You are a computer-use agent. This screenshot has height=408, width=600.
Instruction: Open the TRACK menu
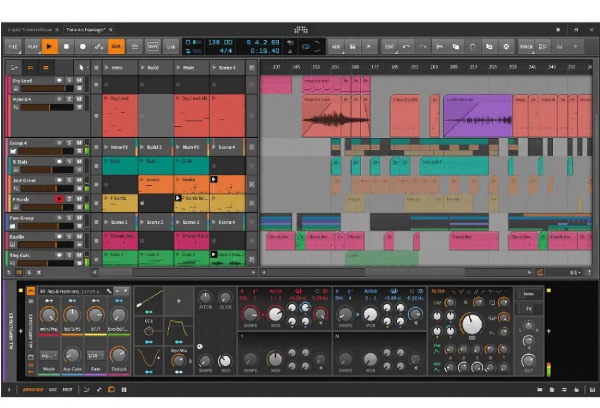point(526,47)
